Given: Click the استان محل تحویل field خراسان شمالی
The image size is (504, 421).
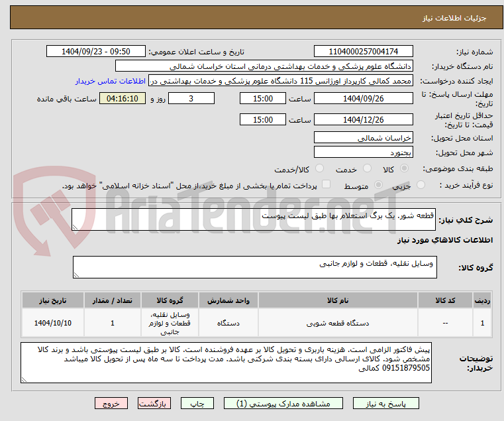Looking at the screenshot, I should pyautogui.click(x=363, y=137).
